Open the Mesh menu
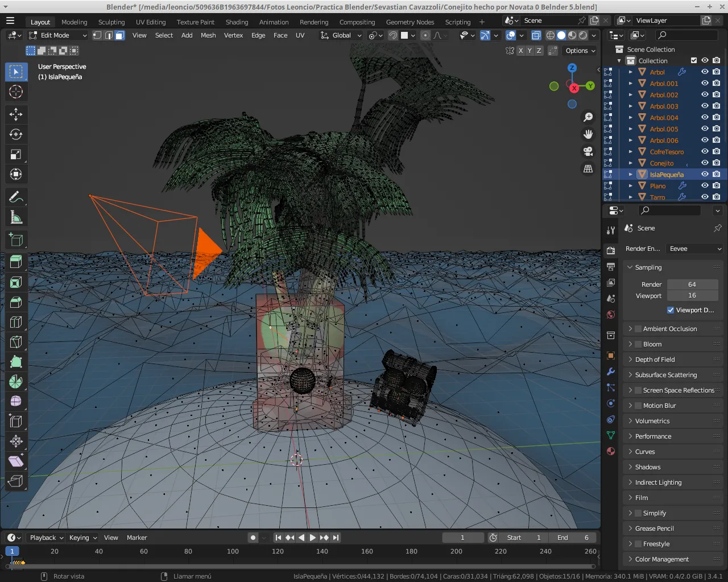728x582 pixels. point(208,35)
